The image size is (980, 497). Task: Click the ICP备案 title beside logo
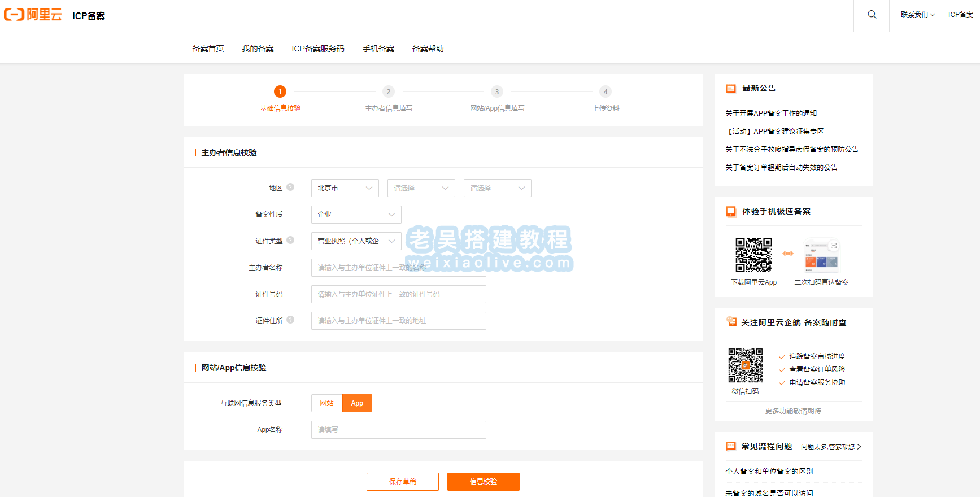click(89, 16)
